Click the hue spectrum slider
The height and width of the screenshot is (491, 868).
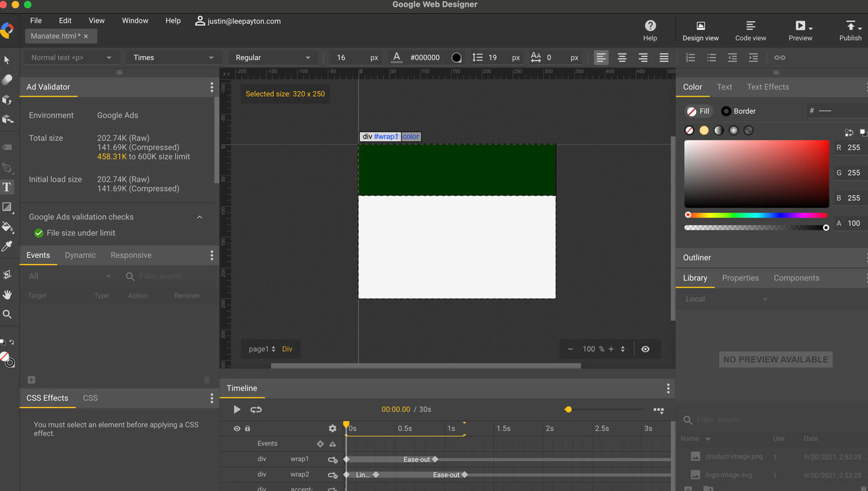click(756, 215)
